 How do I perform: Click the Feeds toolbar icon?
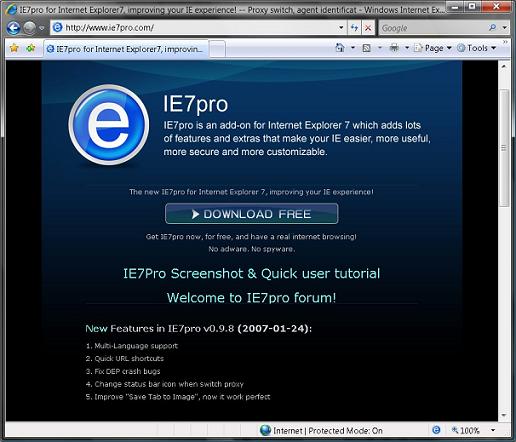366,48
